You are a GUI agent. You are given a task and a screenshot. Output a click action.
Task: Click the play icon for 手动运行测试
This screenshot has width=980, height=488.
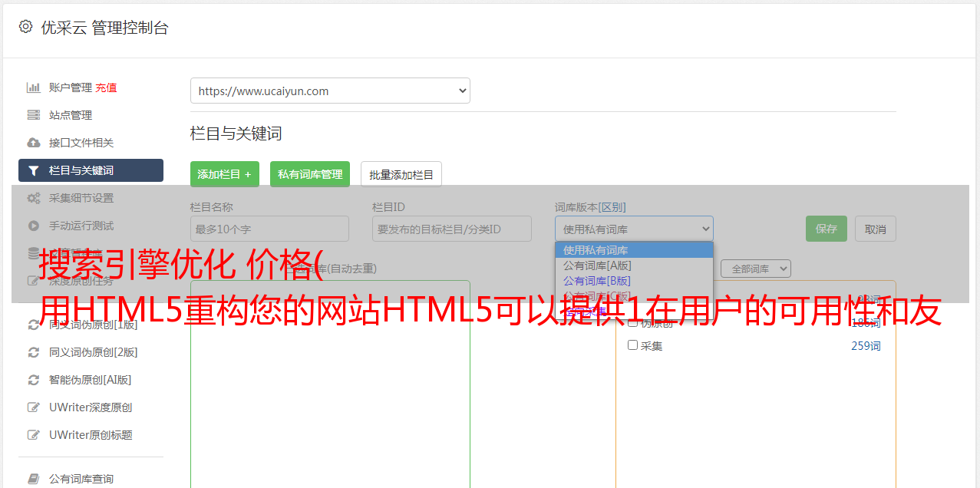pyautogui.click(x=34, y=226)
